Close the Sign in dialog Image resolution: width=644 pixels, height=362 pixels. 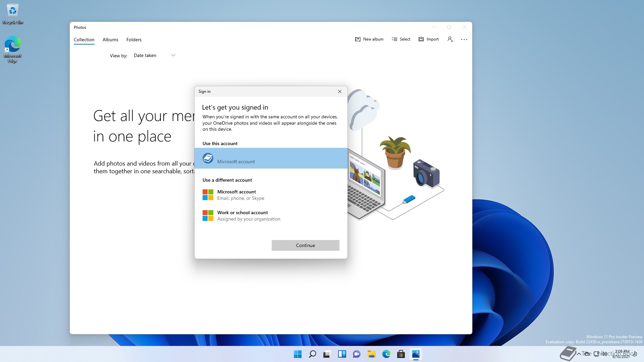click(340, 92)
